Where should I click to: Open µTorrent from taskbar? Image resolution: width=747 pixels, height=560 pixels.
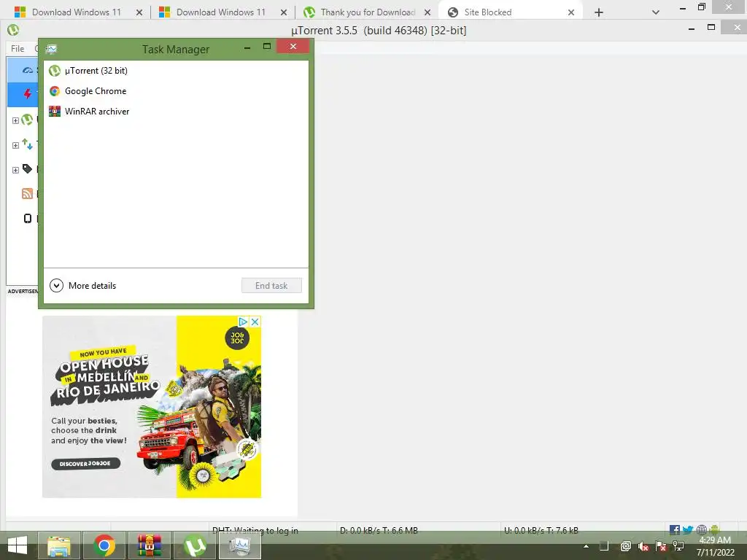pyautogui.click(x=195, y=545)
